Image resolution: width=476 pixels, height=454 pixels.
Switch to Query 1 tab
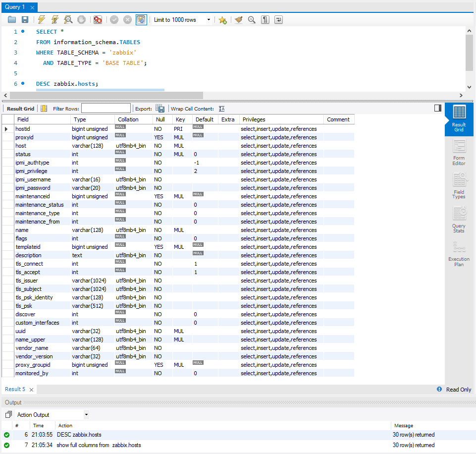(15, 7)
